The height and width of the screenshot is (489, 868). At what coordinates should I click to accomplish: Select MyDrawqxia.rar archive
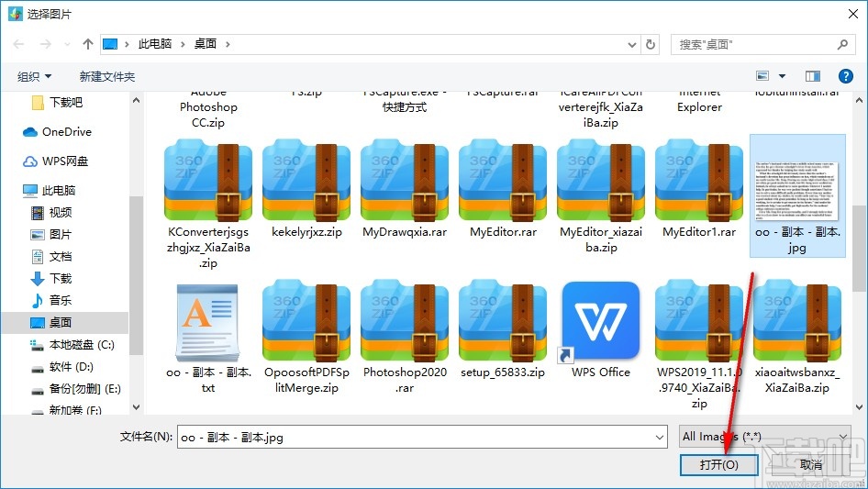click(x=405, y=189)
